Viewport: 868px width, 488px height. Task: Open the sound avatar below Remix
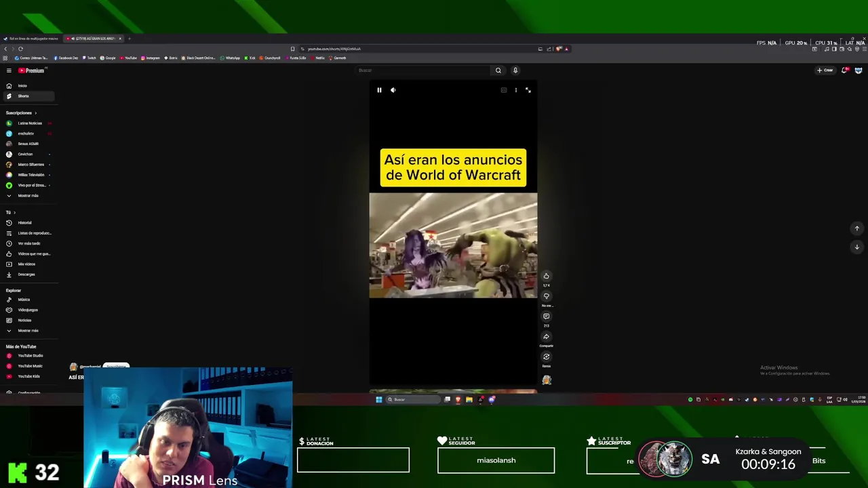pos(547,380)
